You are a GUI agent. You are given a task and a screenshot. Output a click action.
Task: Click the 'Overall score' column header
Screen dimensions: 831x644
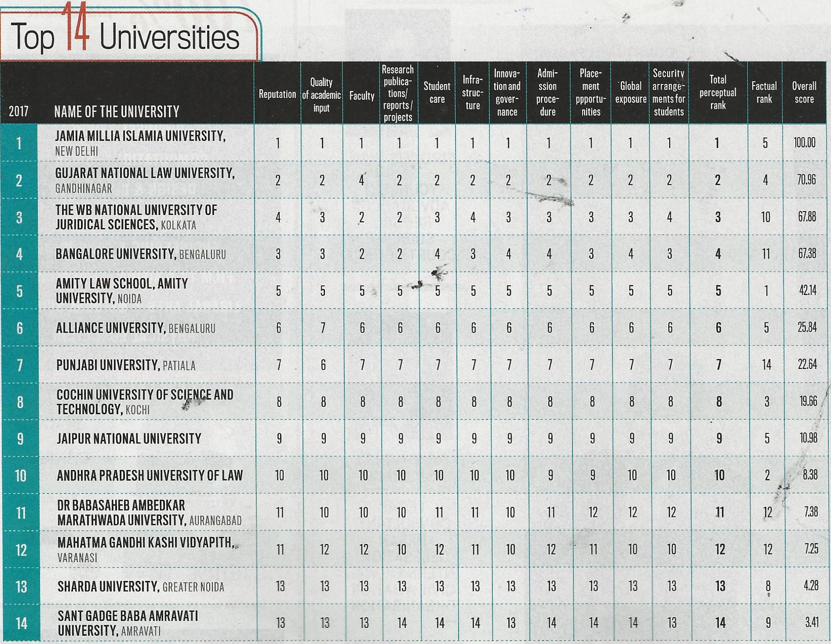[804, 93]
